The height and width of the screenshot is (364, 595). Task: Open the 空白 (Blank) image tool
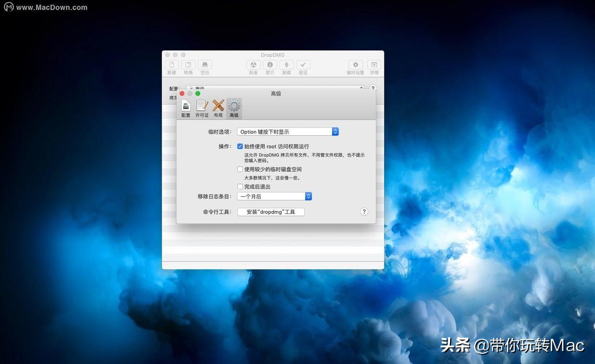pyautogui.click(x=204, y=66)
